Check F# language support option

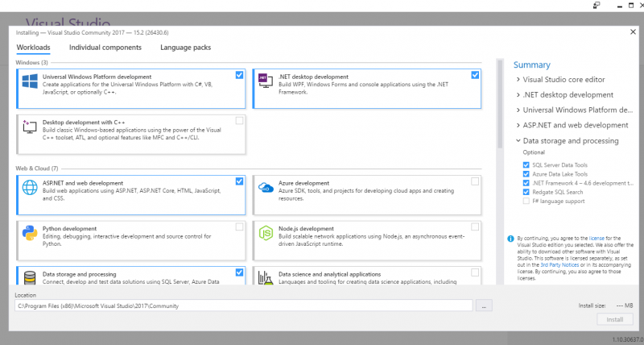coord(526,201)
